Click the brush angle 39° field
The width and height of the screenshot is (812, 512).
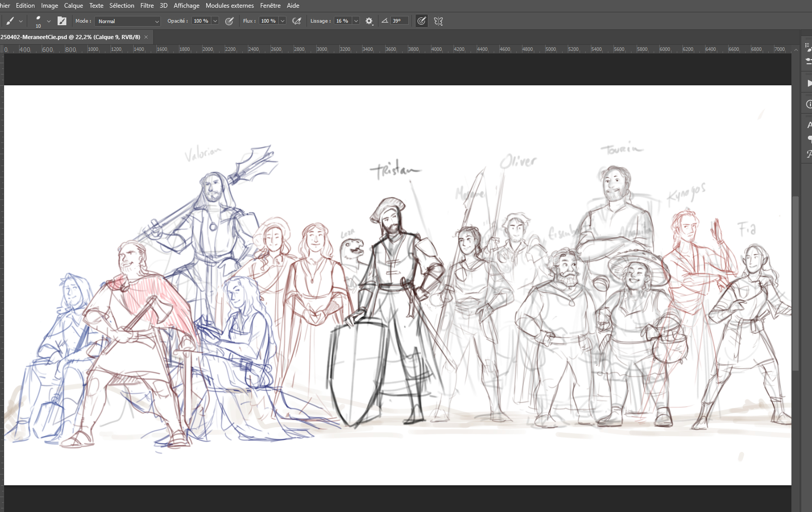point(399,21)
